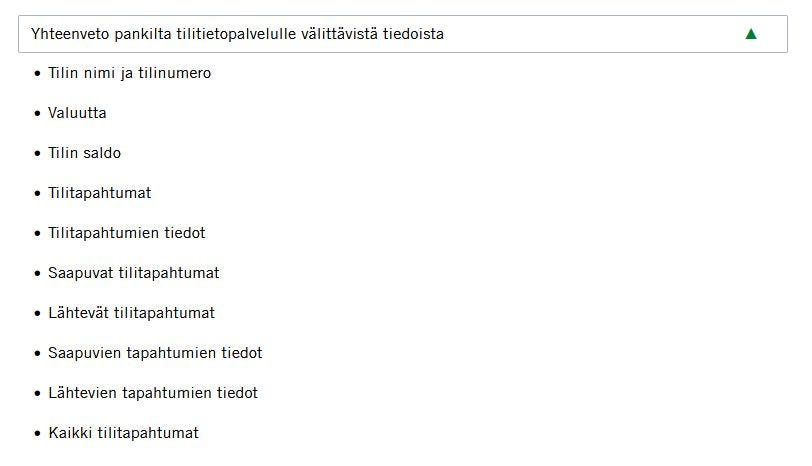This screenshot has height=466, width=812.
Task: Click bullet marker of 'Saapuvat tilitapahtumat'
Action: (38, 274)
